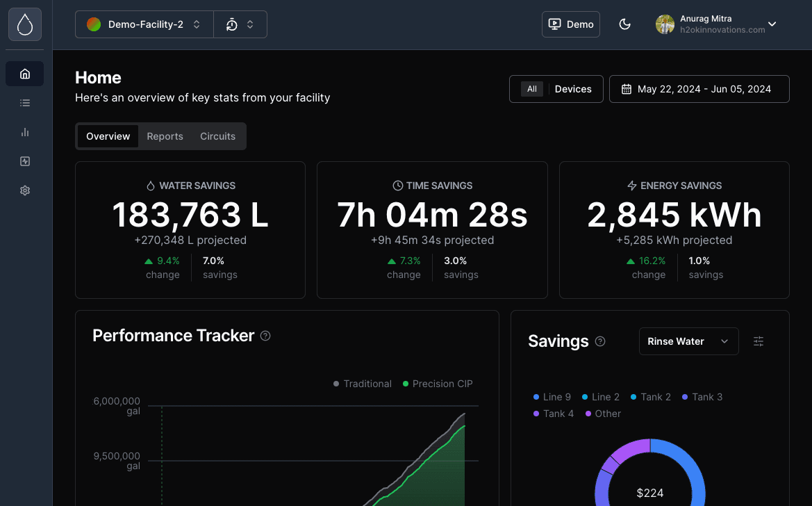Open Savings help question icon
This screenshot has width=812, height=506.
pos(600,341)
